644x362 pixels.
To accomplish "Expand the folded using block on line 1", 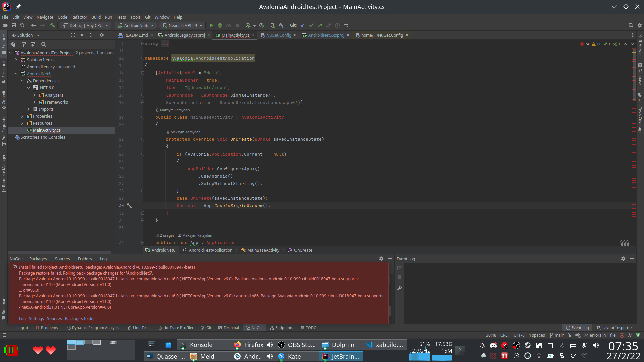I will coord(143,44).
